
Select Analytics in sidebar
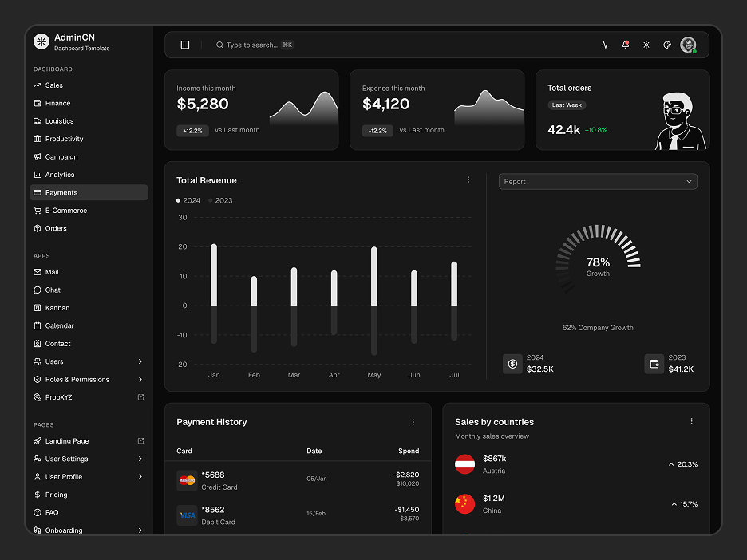tap(89, 175)
